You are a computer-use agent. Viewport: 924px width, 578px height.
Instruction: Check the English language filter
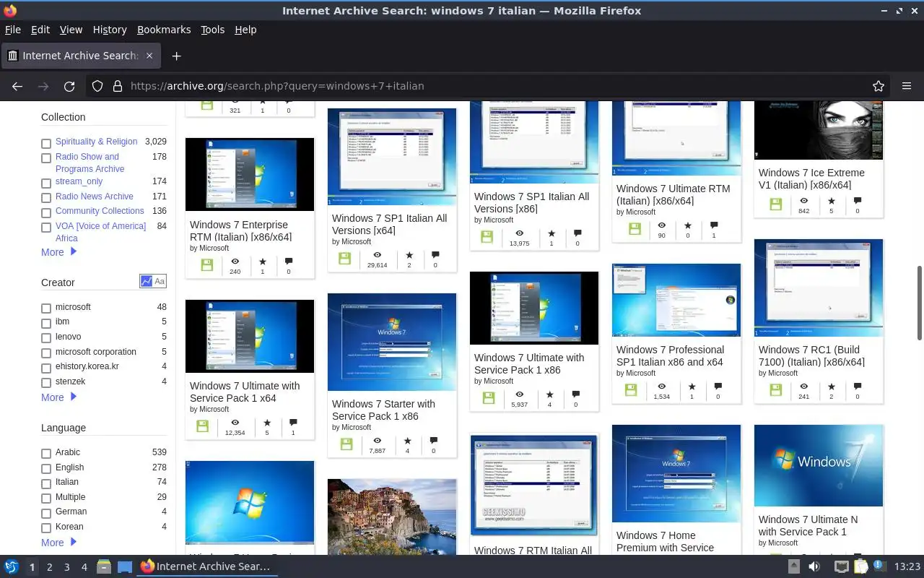(x=46, y=469)
